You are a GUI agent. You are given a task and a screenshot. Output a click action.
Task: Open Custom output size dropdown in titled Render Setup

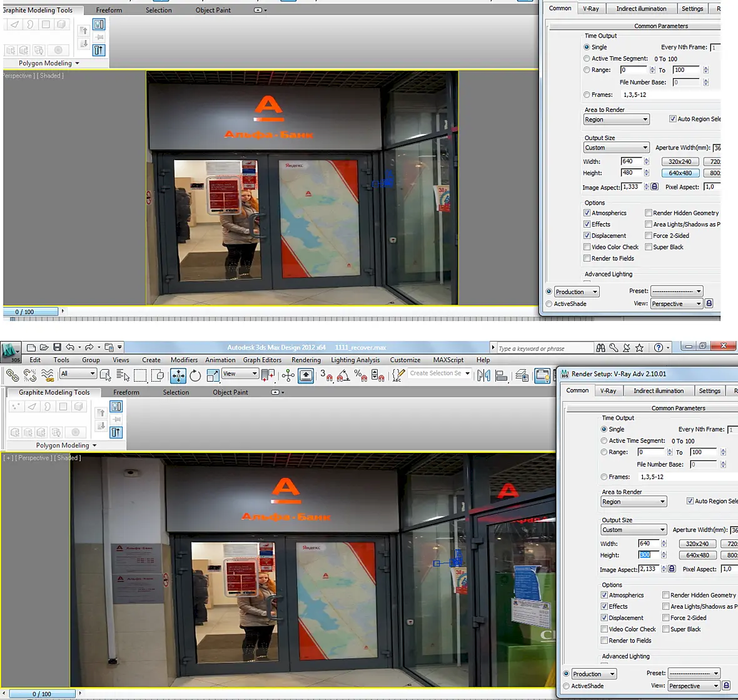634,530
